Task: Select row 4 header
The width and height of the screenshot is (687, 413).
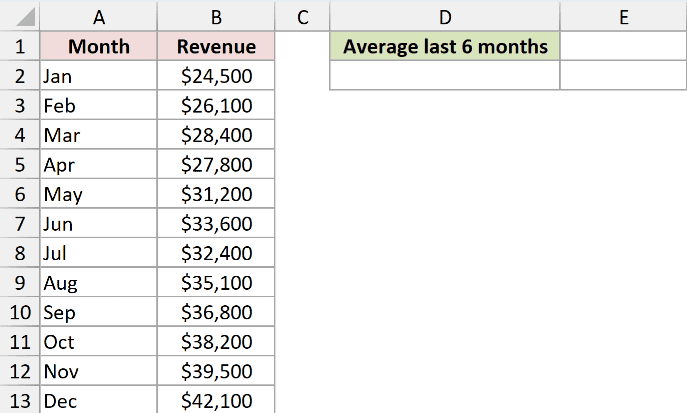Action: pos(20,135)
